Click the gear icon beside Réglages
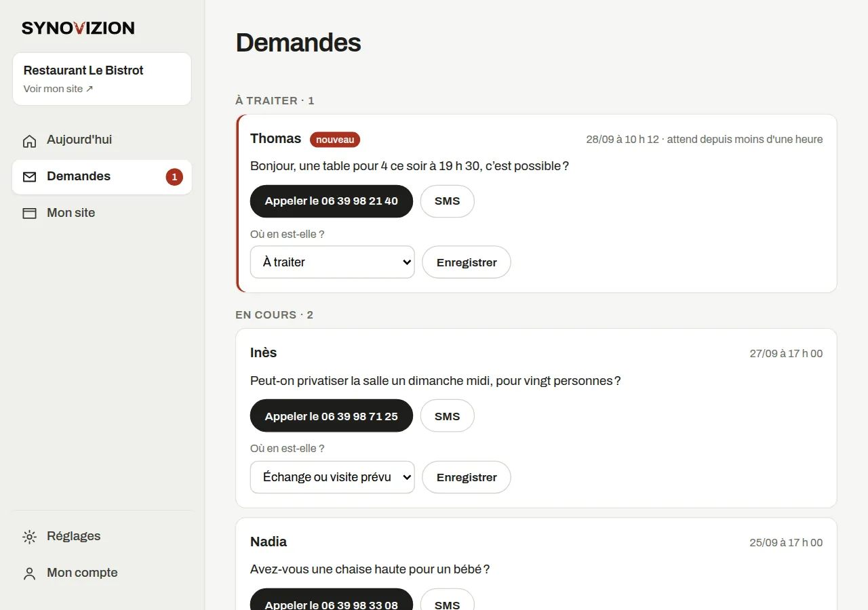 (x=29, y=537)
